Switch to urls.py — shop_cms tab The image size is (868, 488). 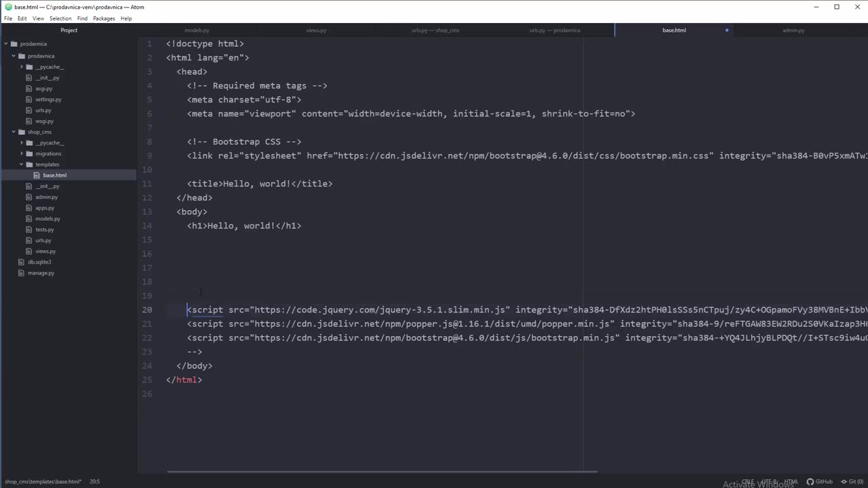[435, 30]
